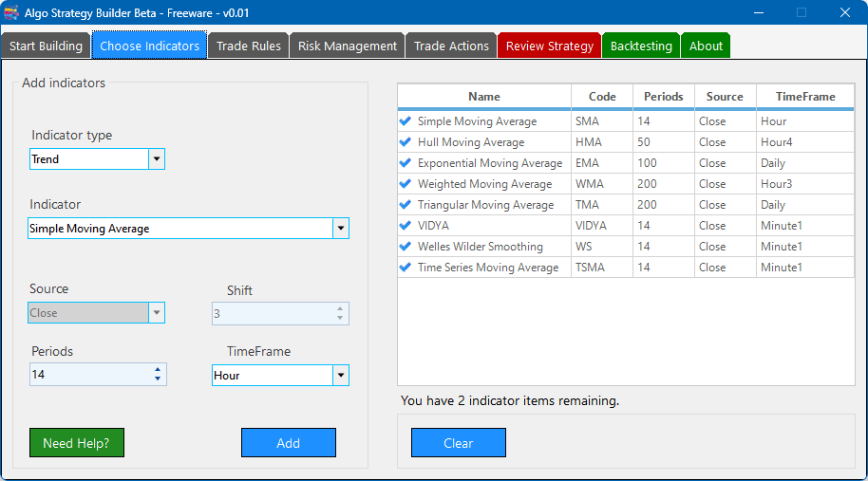The width and height of the screenshot is (868, 481).
Task: Increase Periods with the up arrow
Action: pyautogui.click(x=158, y=369)
